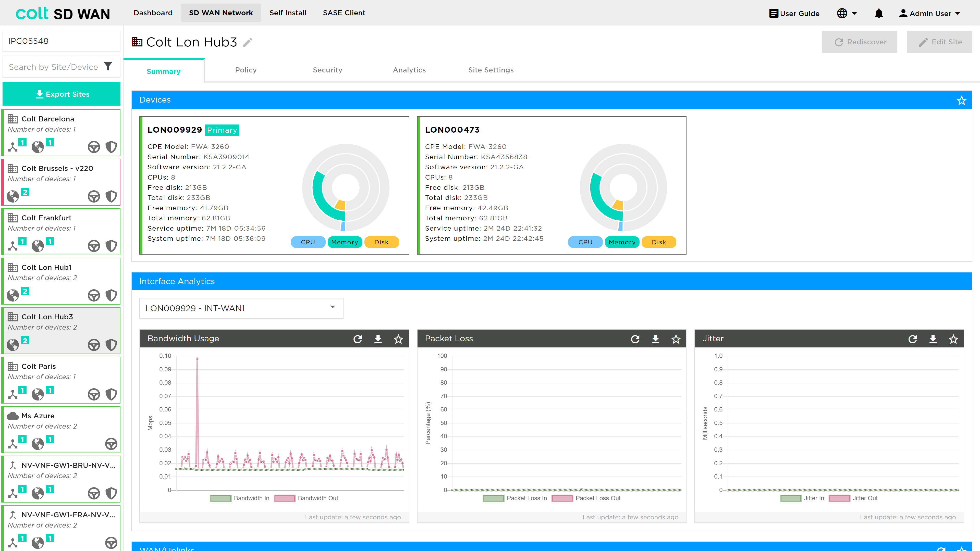Screen dimensions: 980x551
Task: Favorite the Devices panel with star
Action: 961,101
